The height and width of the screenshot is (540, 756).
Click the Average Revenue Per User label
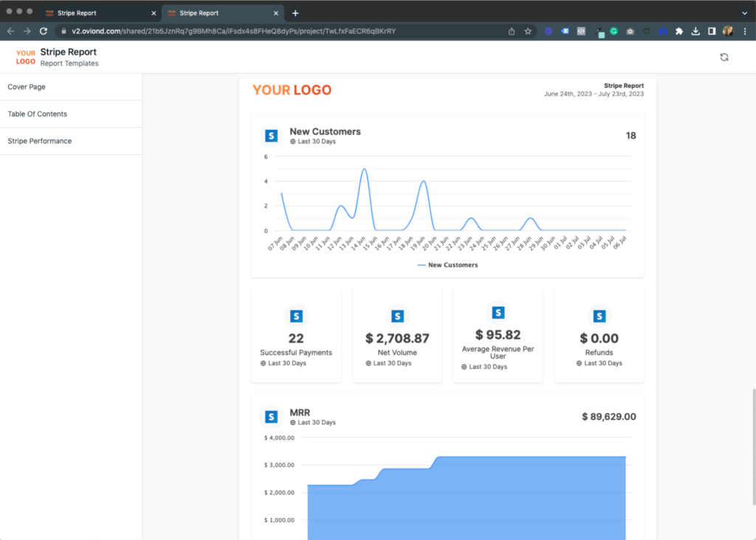pos(498,353)
